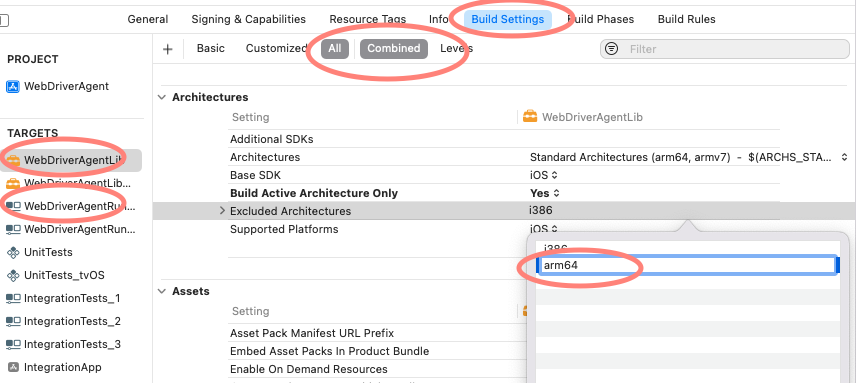Focus the Filter search field
The image size is (856, 383).
725,49
